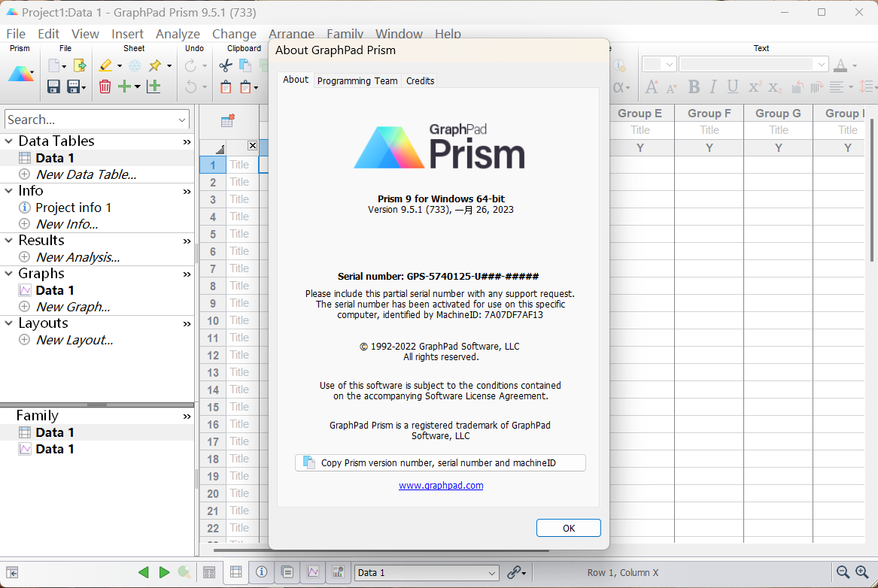Open the Search box dropdown arrow
The image size is (878, 588).
(182, 120)
